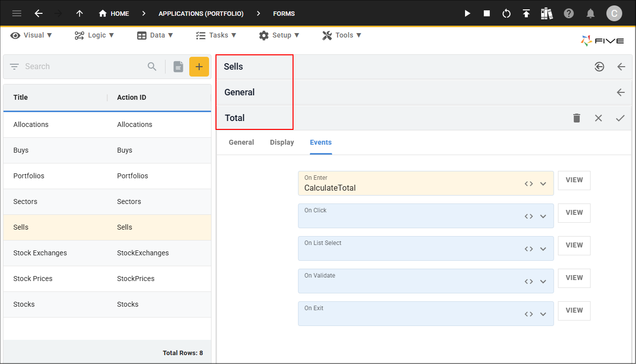Image resolution: width=636 pixels, height=364 pixels.
Task: Open code editor icon for On List Select
Action: click(529, 249)
